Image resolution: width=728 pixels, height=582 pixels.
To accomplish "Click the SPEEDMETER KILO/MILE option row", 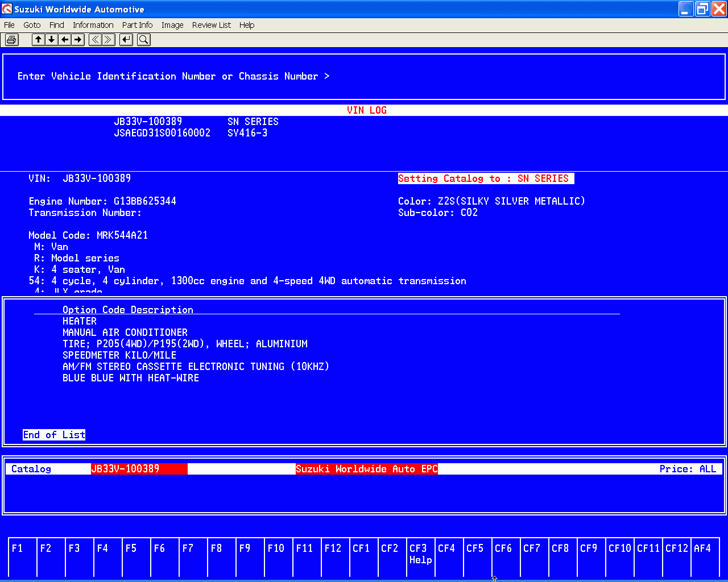I will click(x=119, y=355).
